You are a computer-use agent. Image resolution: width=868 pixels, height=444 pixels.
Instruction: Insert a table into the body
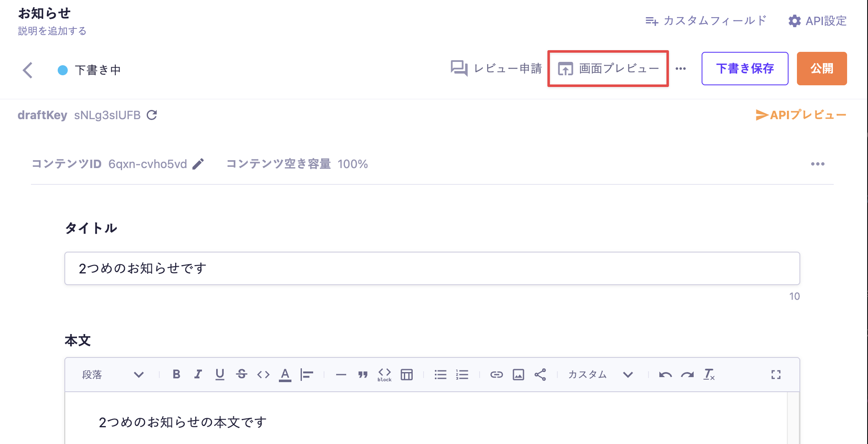coord(406,374)
